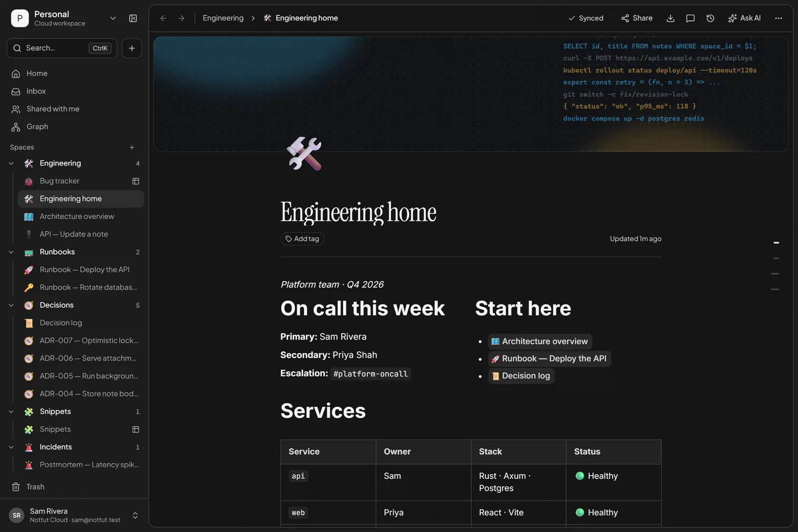798x532 pixels.
Task: Click the Rust · Axum · Postgres cell
Action: [519, 482]
